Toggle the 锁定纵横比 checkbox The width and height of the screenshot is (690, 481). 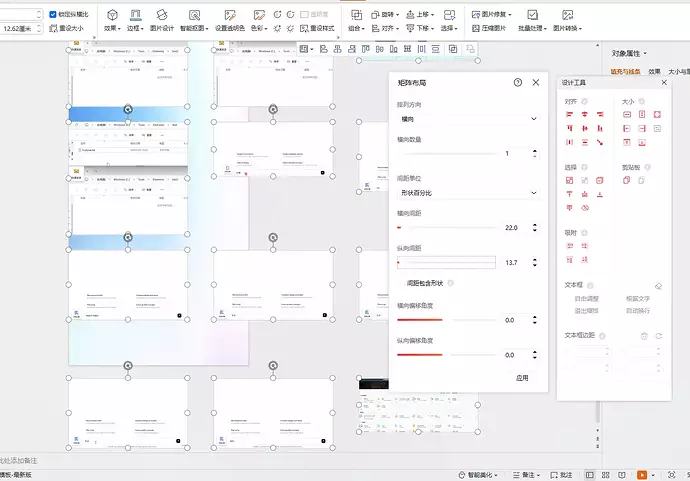pyautogui.click(x=54, y=15)
